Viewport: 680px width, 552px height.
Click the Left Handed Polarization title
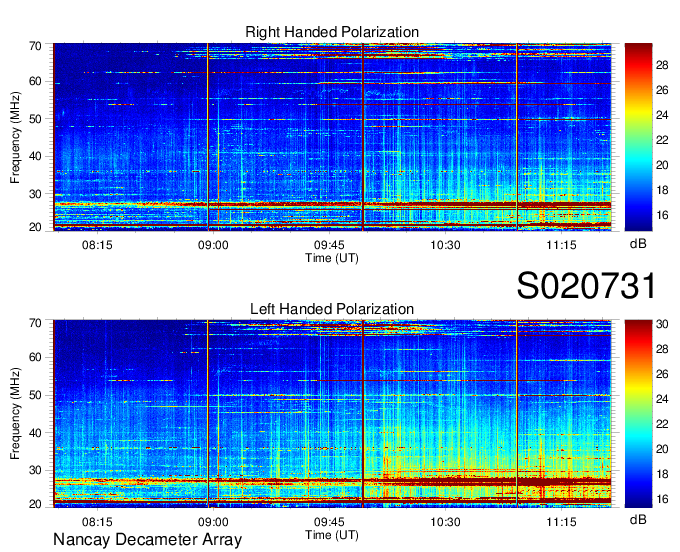332,309
